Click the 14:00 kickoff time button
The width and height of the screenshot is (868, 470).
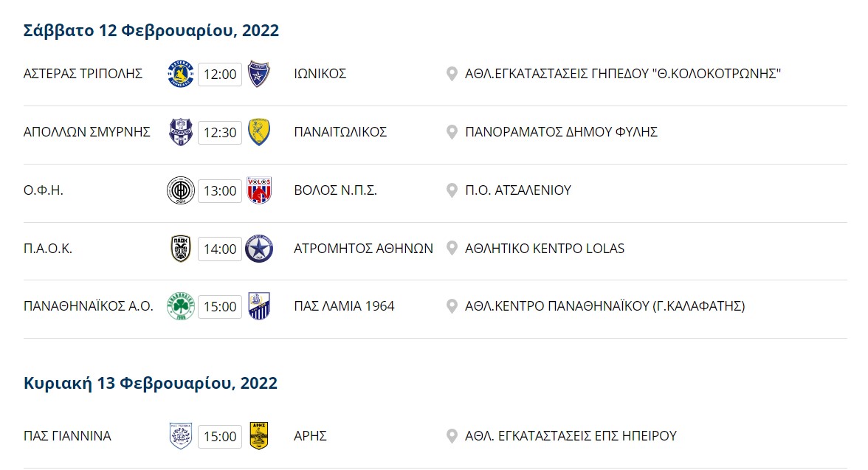tap(220, 249)
